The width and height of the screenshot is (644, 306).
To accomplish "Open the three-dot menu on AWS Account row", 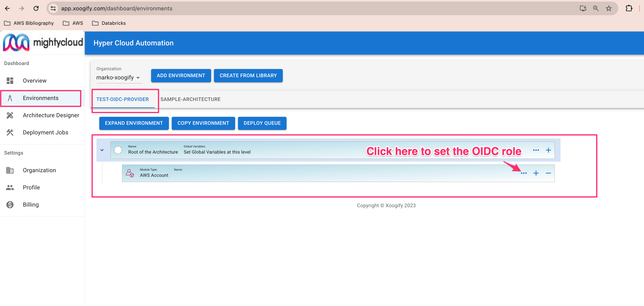I will click(524, 173).
